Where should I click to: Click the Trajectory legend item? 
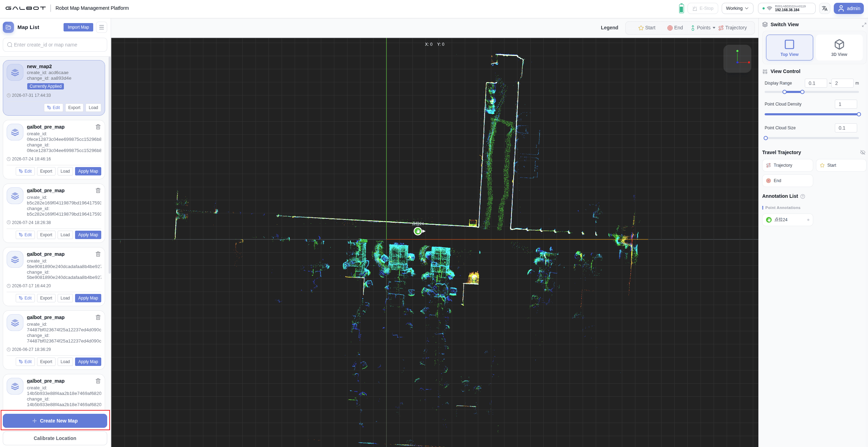[x=733, y=28]
